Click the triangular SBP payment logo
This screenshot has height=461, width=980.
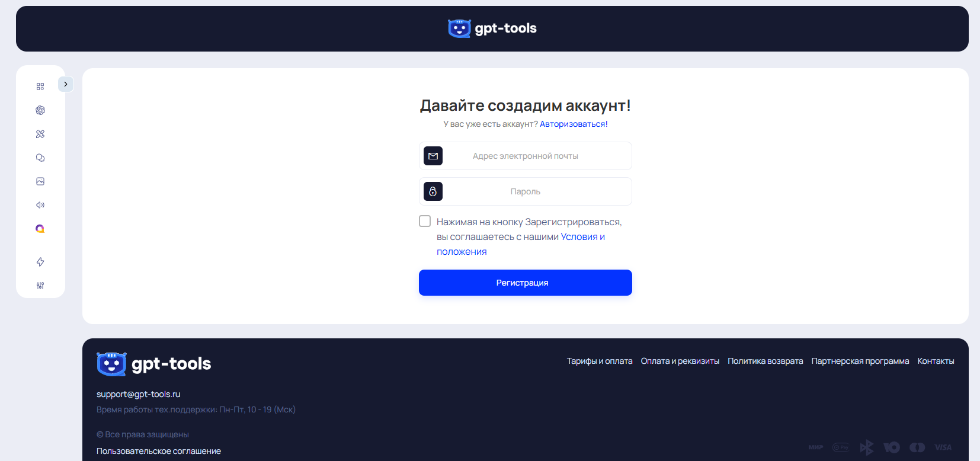[x=866, y=447]
